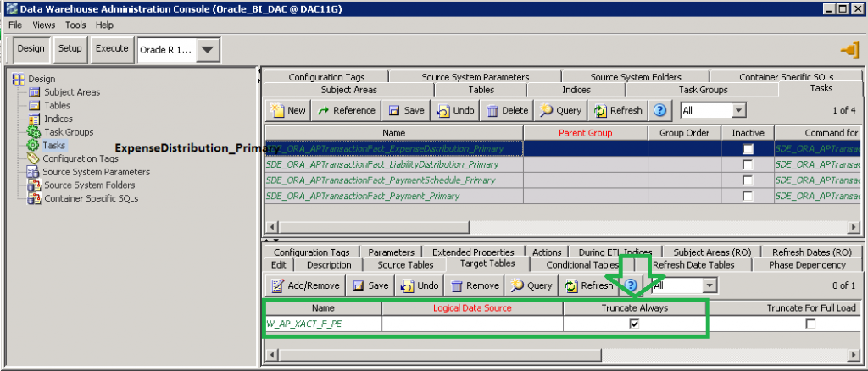Click the New task button
Image resolution: width=868 pixels, height=371 pixels.
[x=288, y=111]
